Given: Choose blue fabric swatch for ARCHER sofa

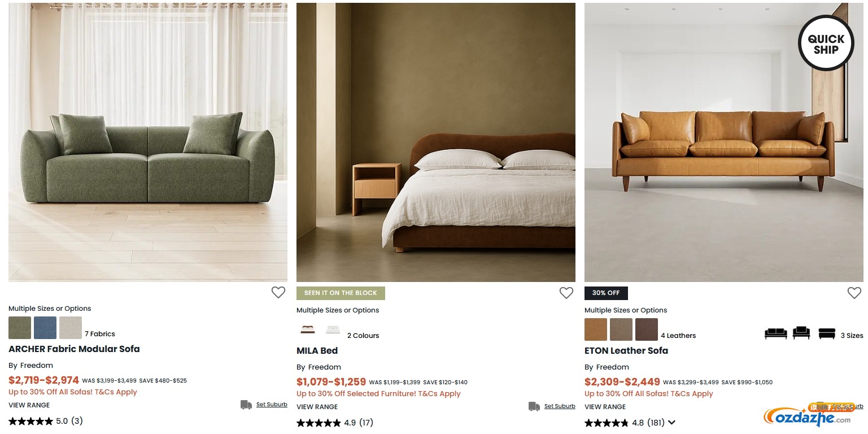Looking at the screenshot, I should pos(45,328).
